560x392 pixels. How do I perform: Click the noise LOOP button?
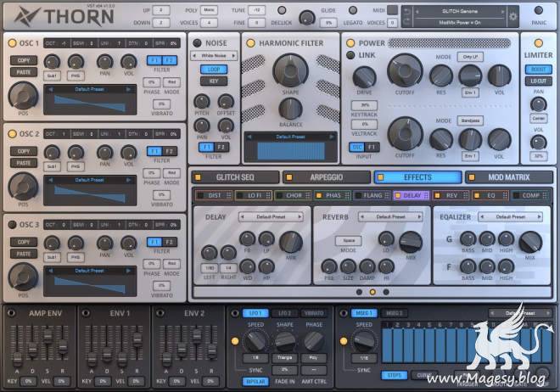[214, 70]
